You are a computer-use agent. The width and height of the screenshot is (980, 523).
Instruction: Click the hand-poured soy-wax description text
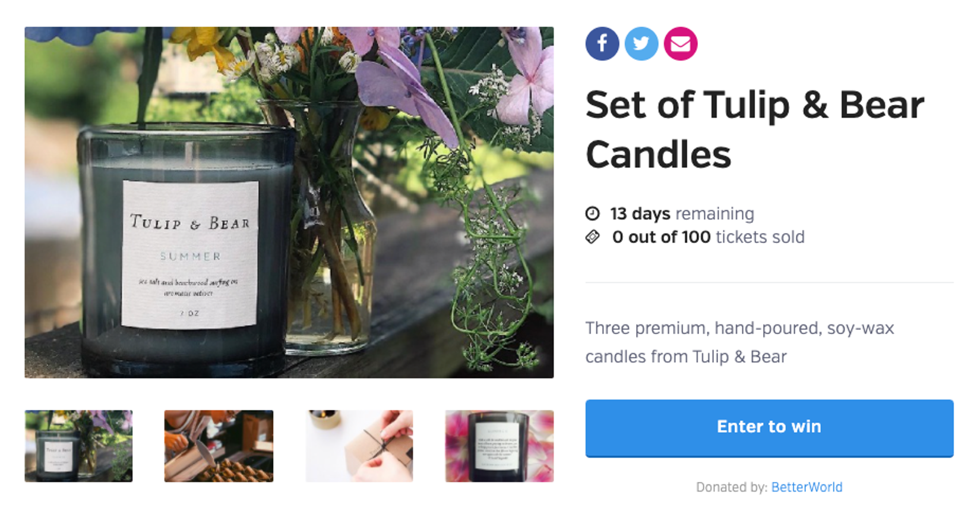tap(739, 342)
